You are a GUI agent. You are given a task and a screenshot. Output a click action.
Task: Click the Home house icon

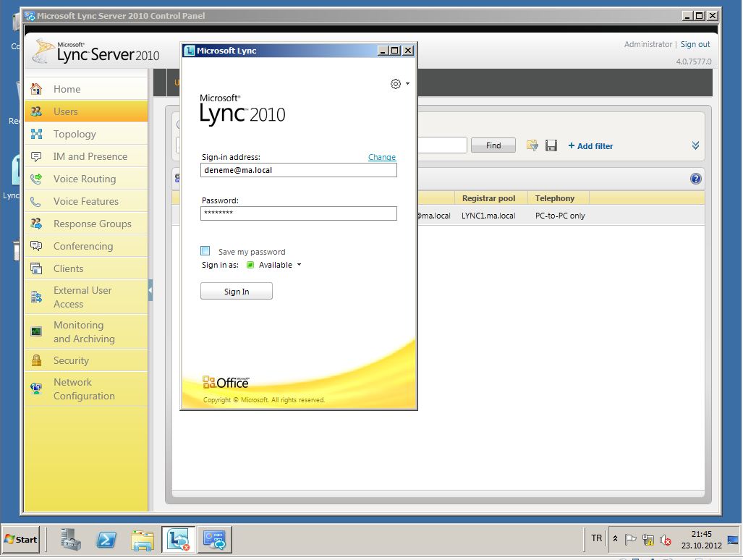pyautogui.click(x=36, y=88)
